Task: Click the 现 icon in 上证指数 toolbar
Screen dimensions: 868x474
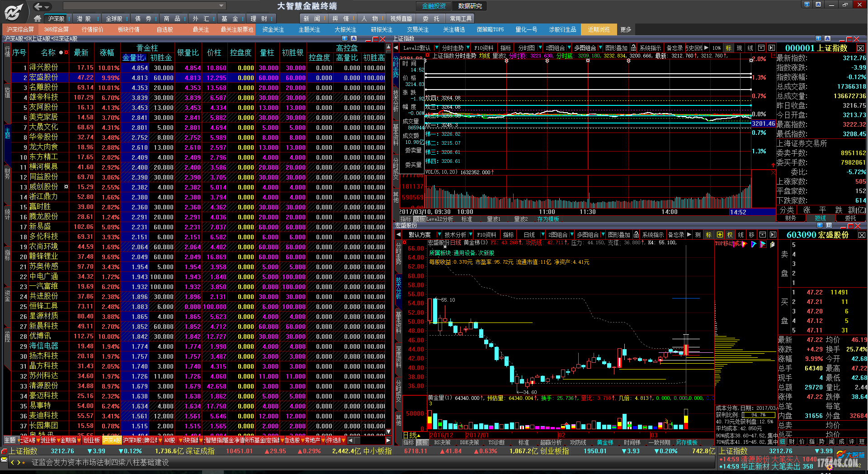Action: 739,47
